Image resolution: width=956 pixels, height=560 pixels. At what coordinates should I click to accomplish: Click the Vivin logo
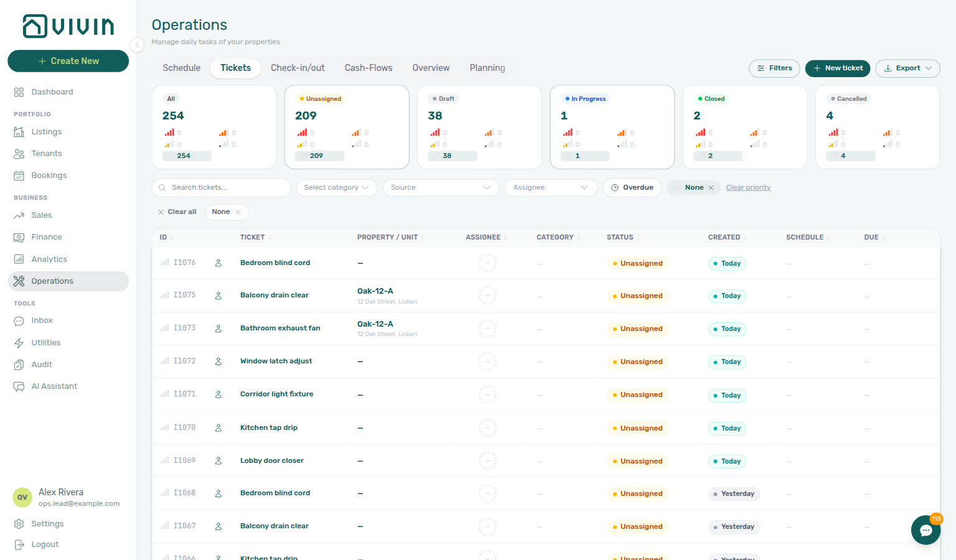[68, 26]
